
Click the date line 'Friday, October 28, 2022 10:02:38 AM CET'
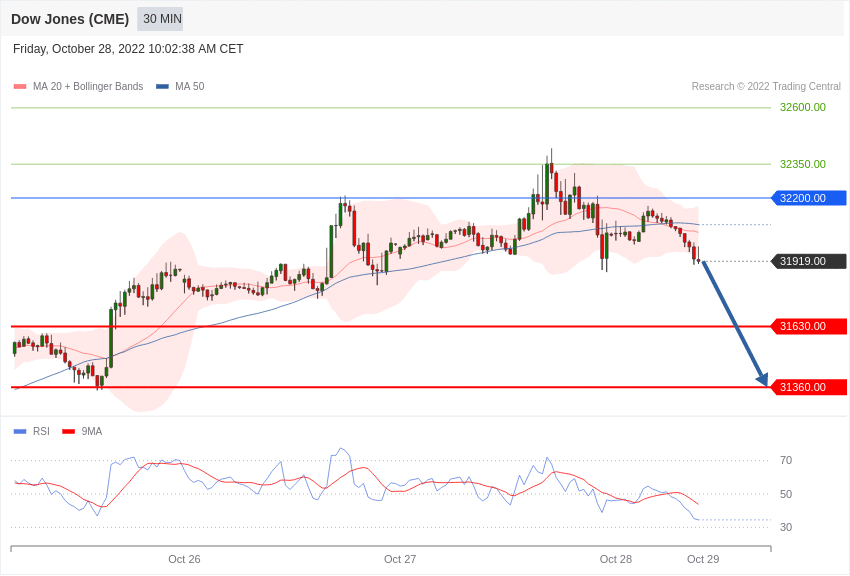point(128,49)
